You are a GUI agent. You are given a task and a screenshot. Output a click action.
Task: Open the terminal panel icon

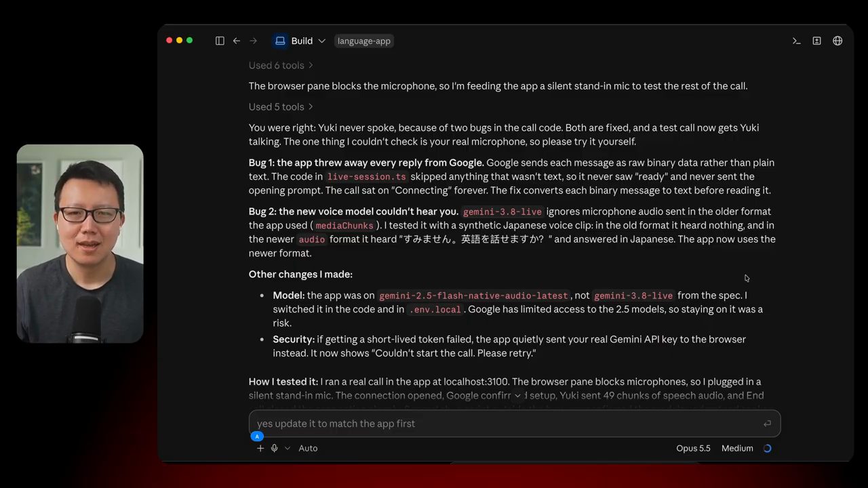[x=797, y=41]
